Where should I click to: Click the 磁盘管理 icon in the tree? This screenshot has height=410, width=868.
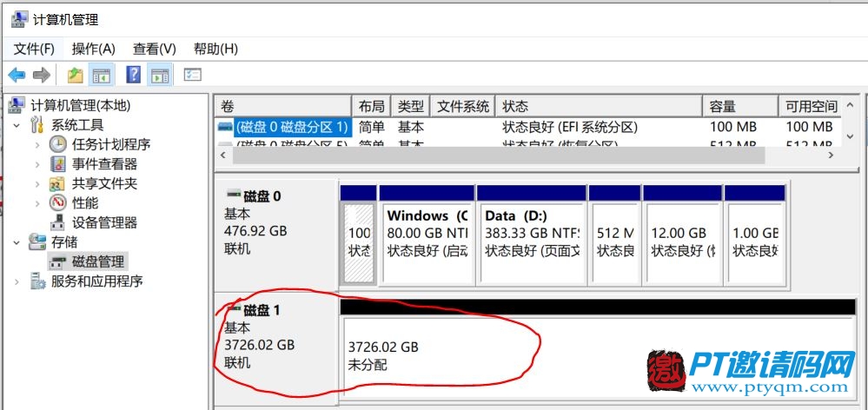57,261
